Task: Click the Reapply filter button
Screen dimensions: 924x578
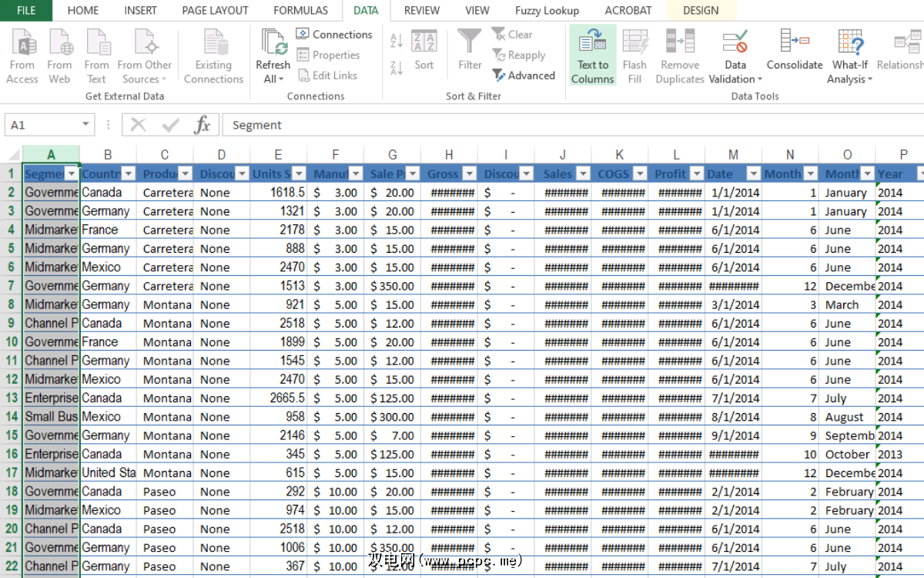Action: click(x=519, y=55)
